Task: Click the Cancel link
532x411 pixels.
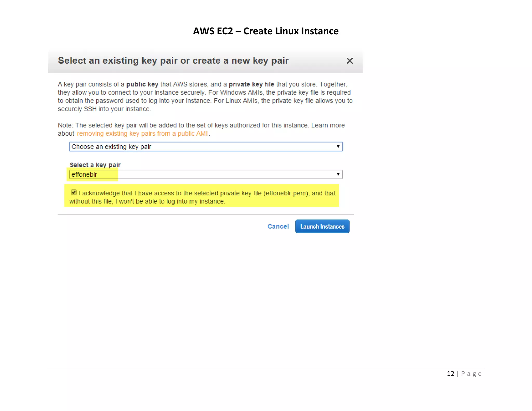Action: [x=278, y=227]
